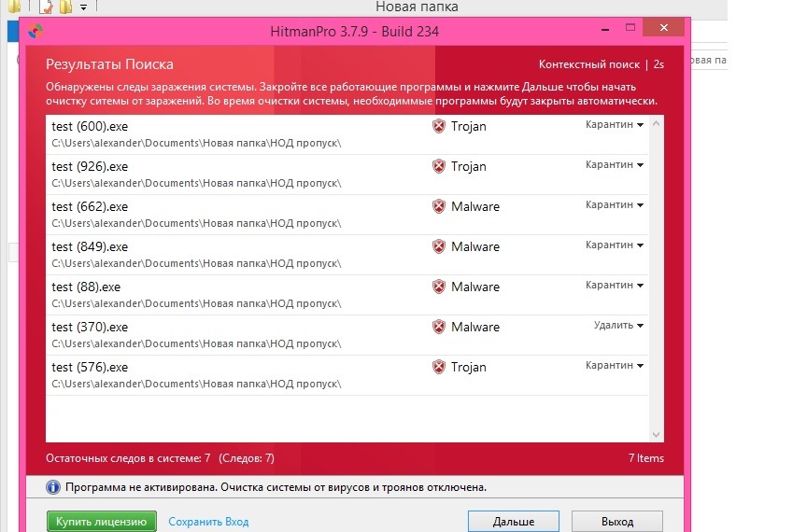Click the Сохранить Вход link
807x532 pixels.
[x=208, y=522]
